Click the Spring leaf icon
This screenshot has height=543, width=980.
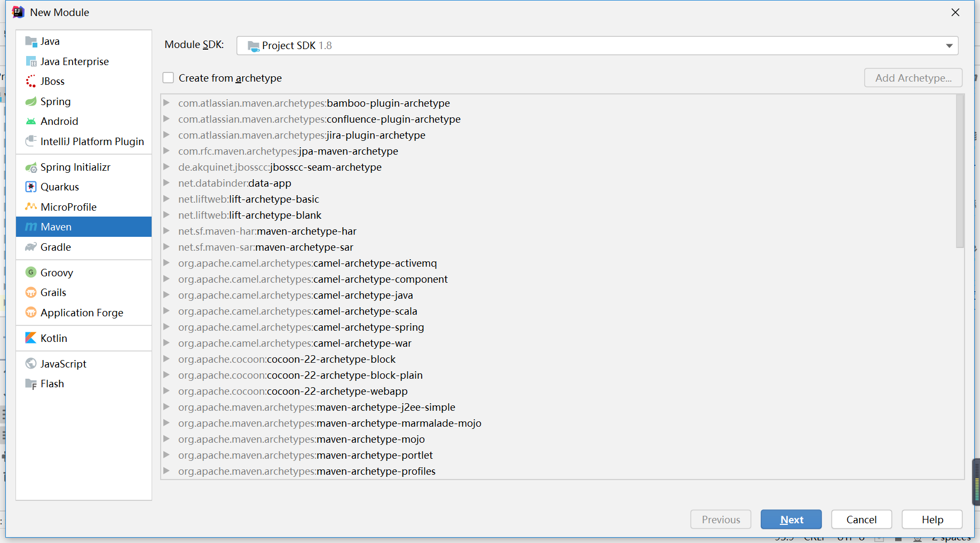[31, 101]
